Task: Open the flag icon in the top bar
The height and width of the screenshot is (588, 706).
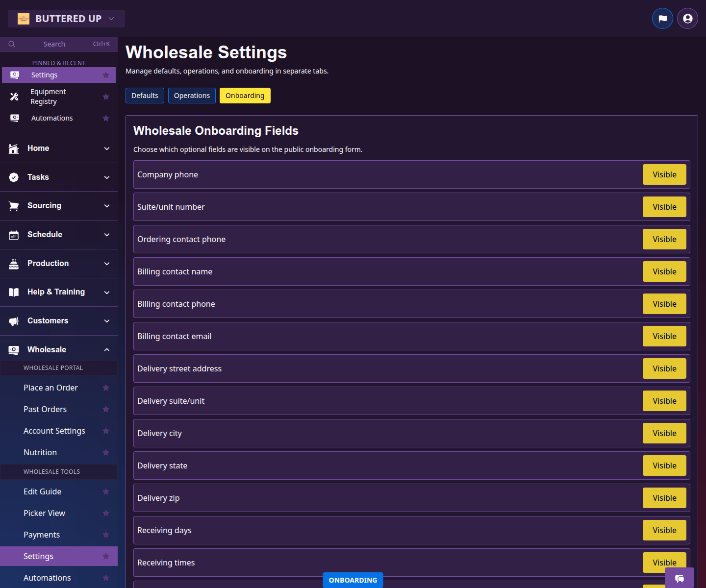Action: coord(662,18)
